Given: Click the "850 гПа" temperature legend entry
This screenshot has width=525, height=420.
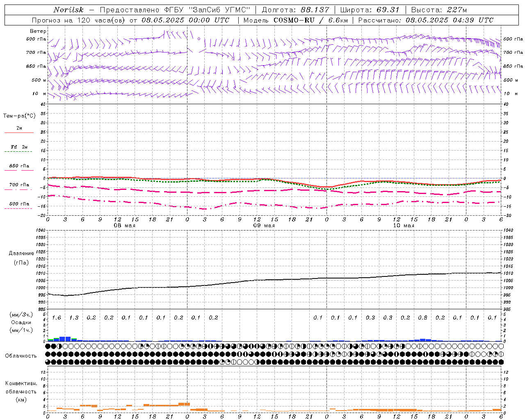Looking at the screenshot, I should [19, 167].
